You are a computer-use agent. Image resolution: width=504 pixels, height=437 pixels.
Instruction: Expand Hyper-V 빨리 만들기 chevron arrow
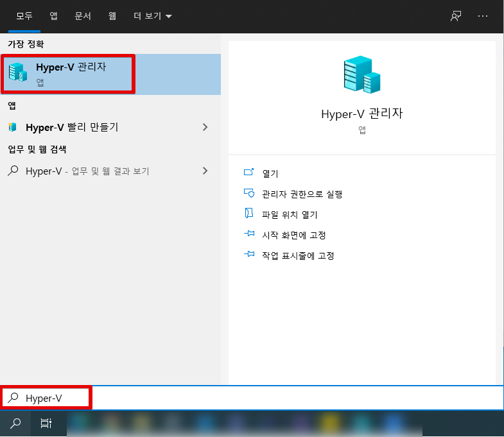[x=205, y=127]
